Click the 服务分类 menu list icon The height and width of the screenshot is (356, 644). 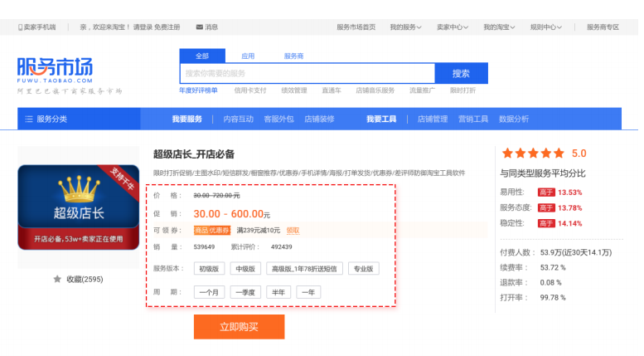[x=29, y=119]
